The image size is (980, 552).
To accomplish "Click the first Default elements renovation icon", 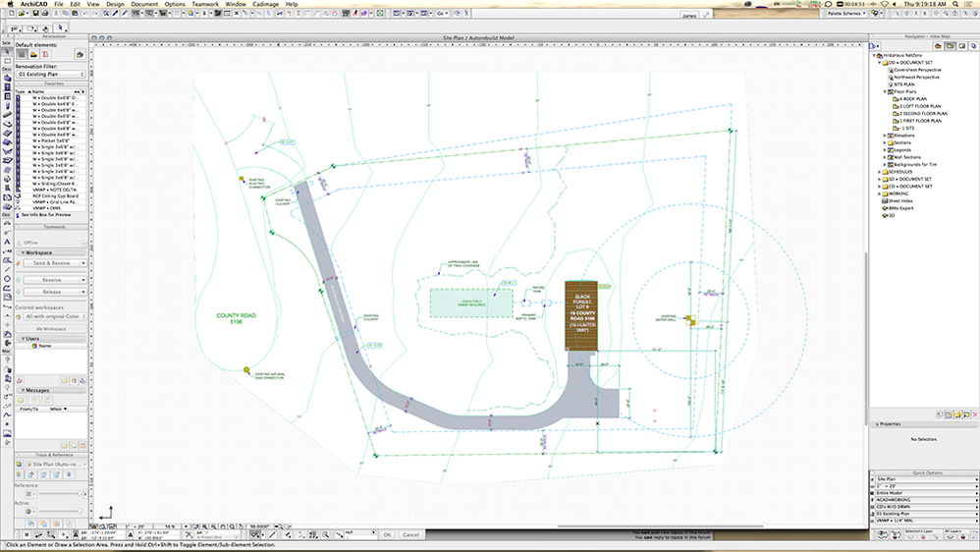I will pos(22,54).
